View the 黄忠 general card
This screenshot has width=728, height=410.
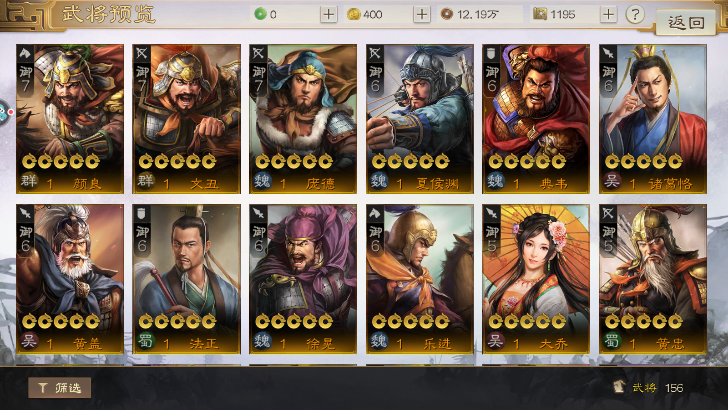(x=653, y=279)
